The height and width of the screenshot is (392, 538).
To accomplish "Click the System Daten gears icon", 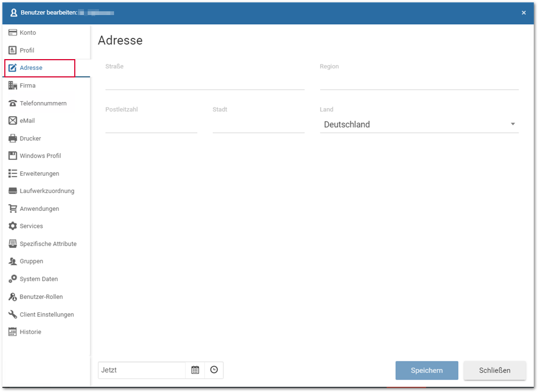I will coord(13,279).
